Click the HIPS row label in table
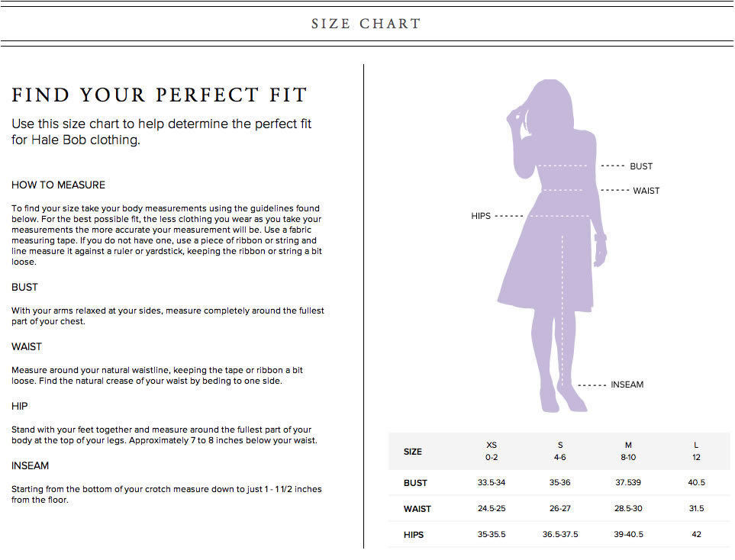735x560 pixels. click(414, 535)
